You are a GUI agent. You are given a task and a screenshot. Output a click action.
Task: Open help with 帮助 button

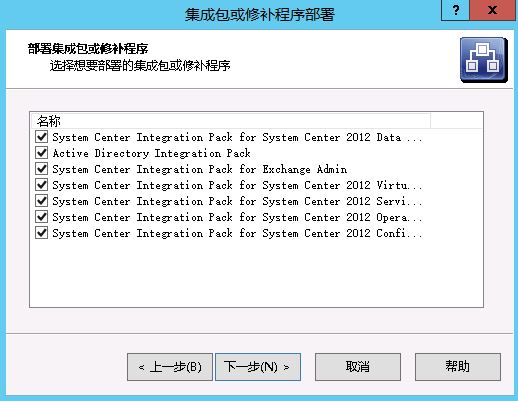click(x=458, y=367)
